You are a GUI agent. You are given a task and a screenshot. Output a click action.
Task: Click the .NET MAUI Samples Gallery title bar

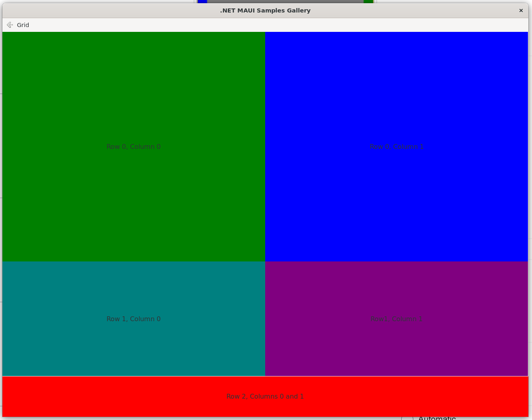coord(265,10)
